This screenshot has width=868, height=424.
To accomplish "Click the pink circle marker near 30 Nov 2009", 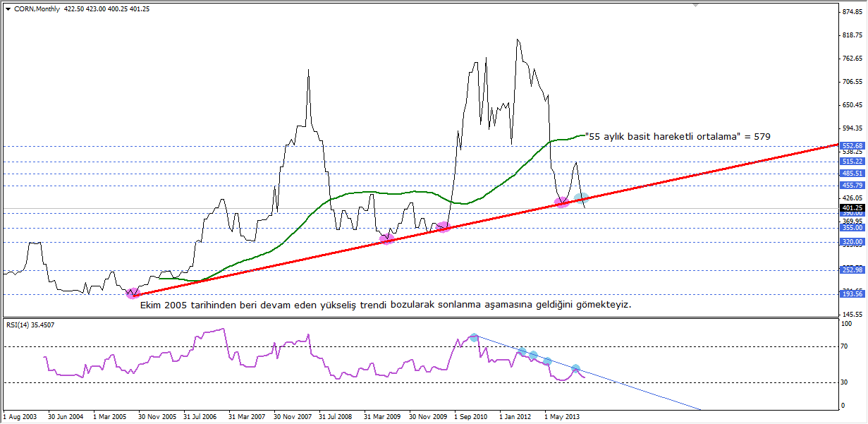I will coord(443,226).
